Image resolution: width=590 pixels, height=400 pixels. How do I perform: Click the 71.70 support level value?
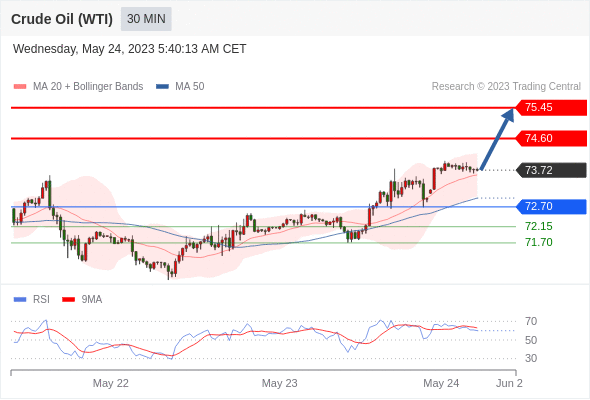[539, 242]
